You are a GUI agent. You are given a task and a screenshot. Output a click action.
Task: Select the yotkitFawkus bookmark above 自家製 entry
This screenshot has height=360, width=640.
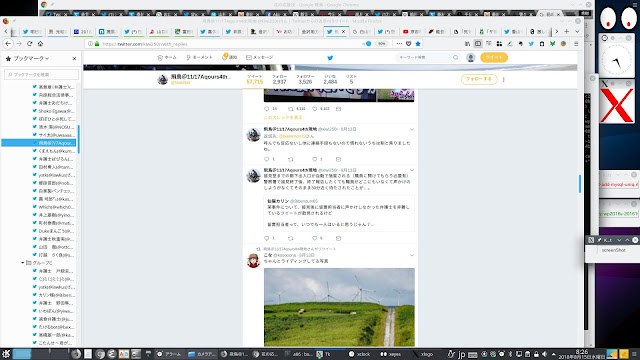pyautogui.click(x=53, y=175)
